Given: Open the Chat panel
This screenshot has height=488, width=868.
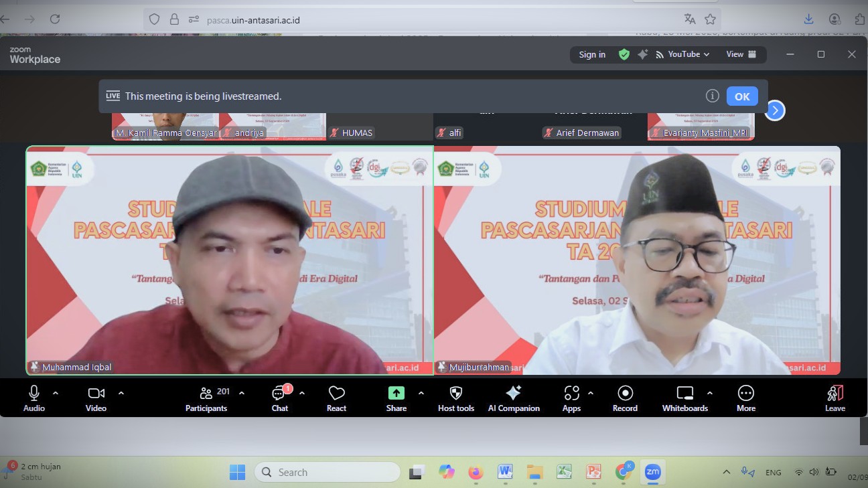Looking at the screenshot, I should 280,398.
